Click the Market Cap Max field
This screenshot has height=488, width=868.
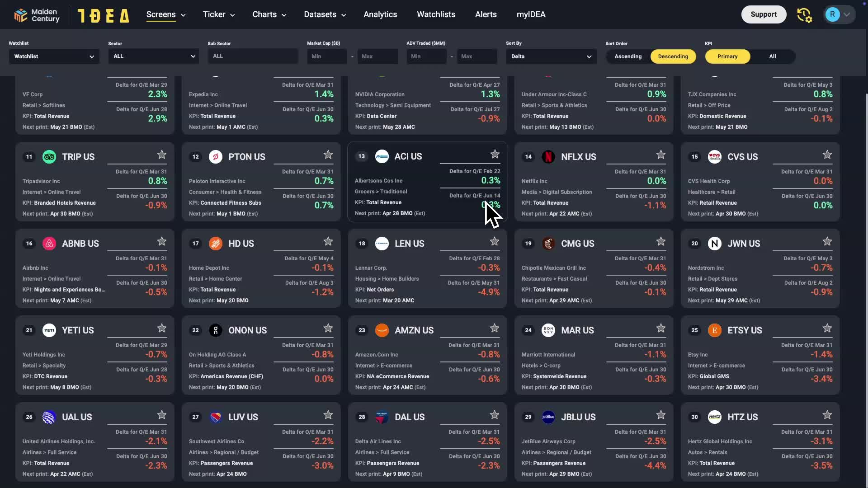(x=378, y=56)
